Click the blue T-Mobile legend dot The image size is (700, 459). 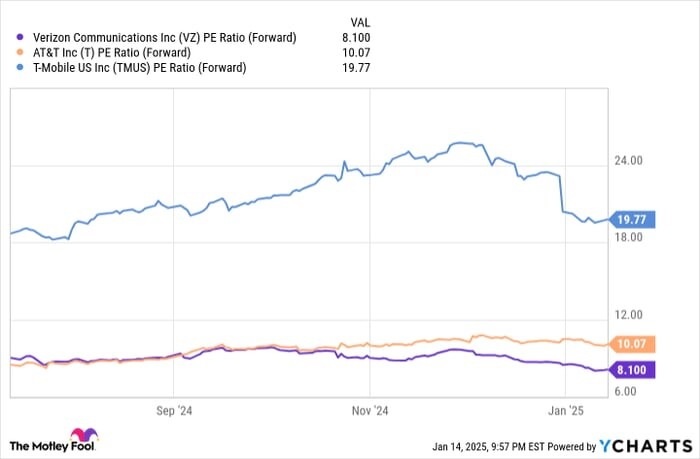point(19,68)
